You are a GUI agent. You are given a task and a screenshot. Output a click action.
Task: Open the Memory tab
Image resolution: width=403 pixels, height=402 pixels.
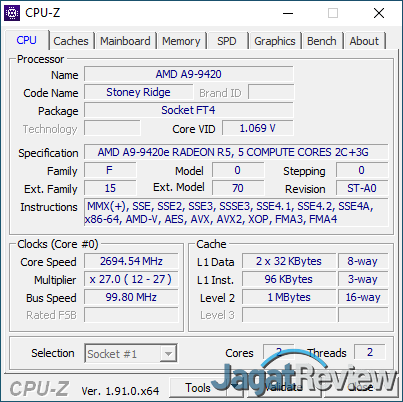pyautogui.click(x=181, y=41)
